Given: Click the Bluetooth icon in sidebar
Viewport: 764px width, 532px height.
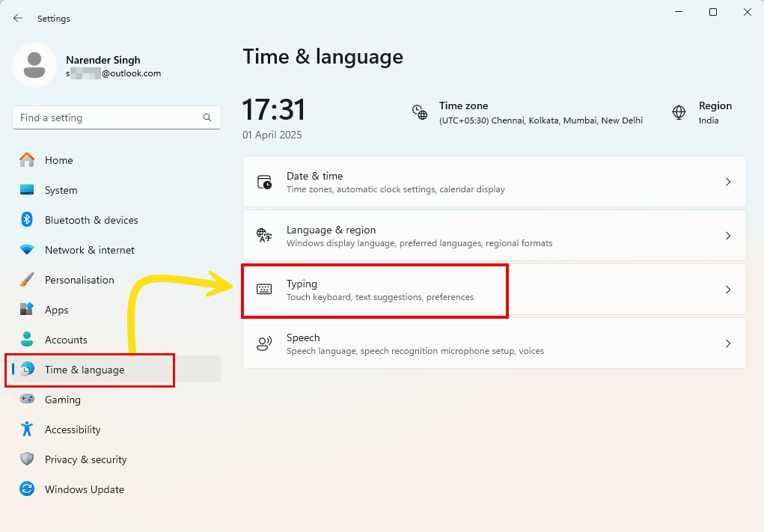Looking at the screenshot, I should [x=27, y=220].
